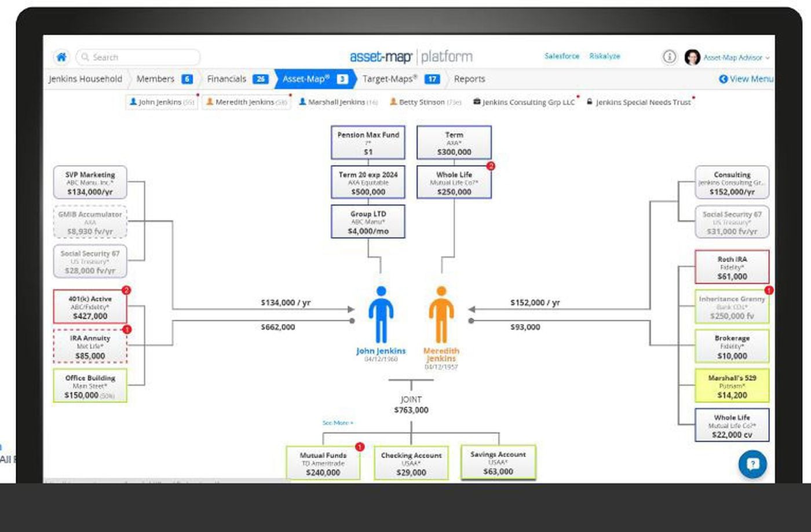Expand the View Menu panel
The width and height of the screenshot is (811, 532).
746,79
